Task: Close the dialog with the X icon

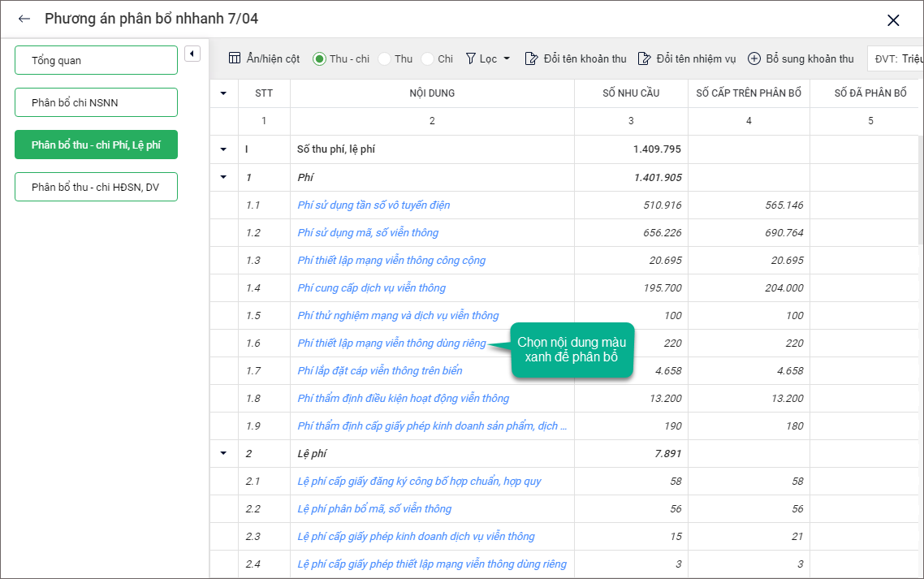Action: pyautogui.click(x=893, y=20)
